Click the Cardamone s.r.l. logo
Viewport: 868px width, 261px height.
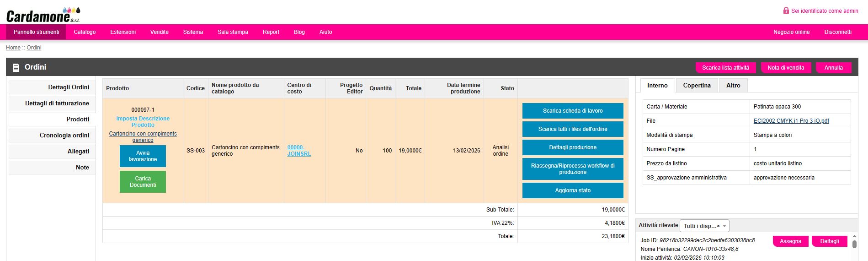(43, 15)
